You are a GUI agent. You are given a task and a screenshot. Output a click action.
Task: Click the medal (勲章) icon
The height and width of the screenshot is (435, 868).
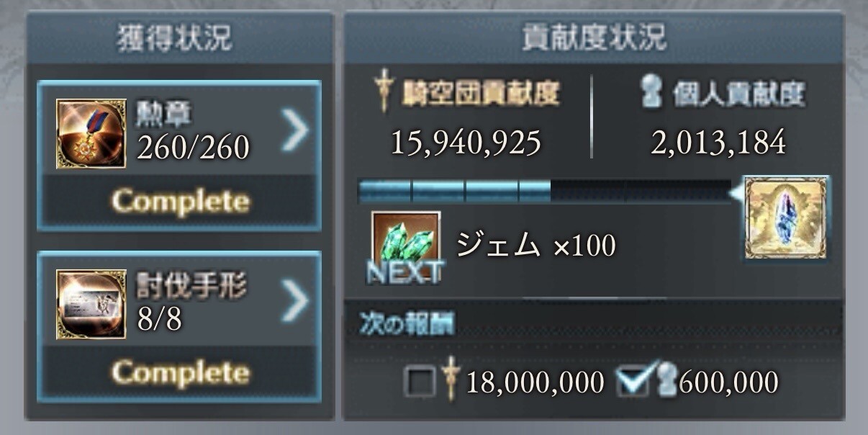(91, 134)
